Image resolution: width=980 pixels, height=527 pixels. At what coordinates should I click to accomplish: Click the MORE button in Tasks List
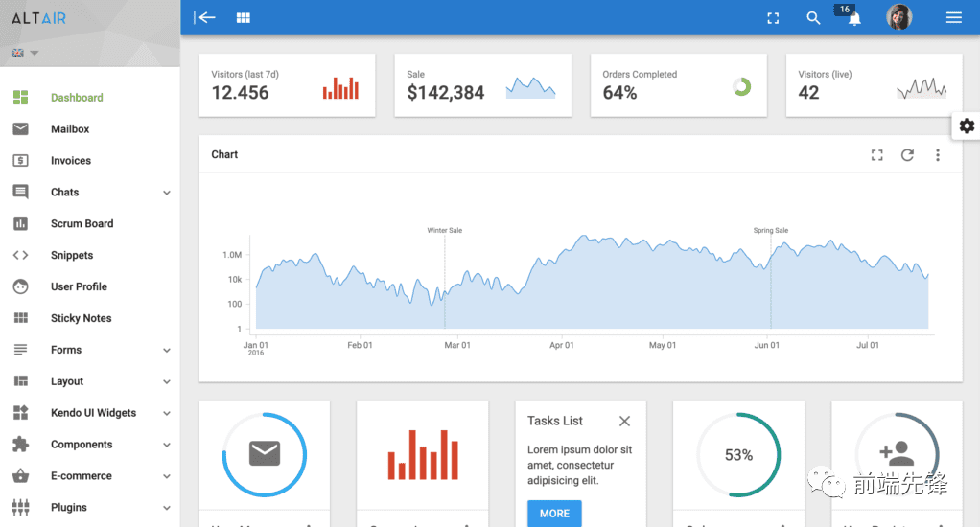554,513
